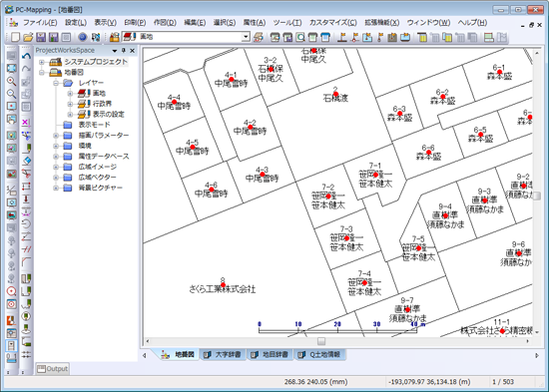The height and width of the screenshot is (392, 549).
Task: Click the さくら工業株式会社 parcel label
Action: pos(223,289)
